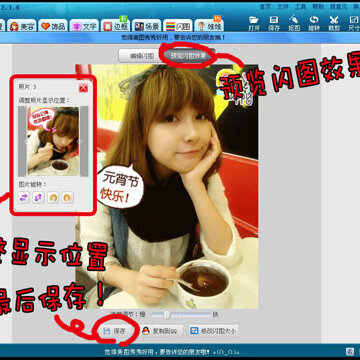The height and width of the screenshot is (360, 360).
Task: Open the 娃娃 doll tab
Action: 209,26
